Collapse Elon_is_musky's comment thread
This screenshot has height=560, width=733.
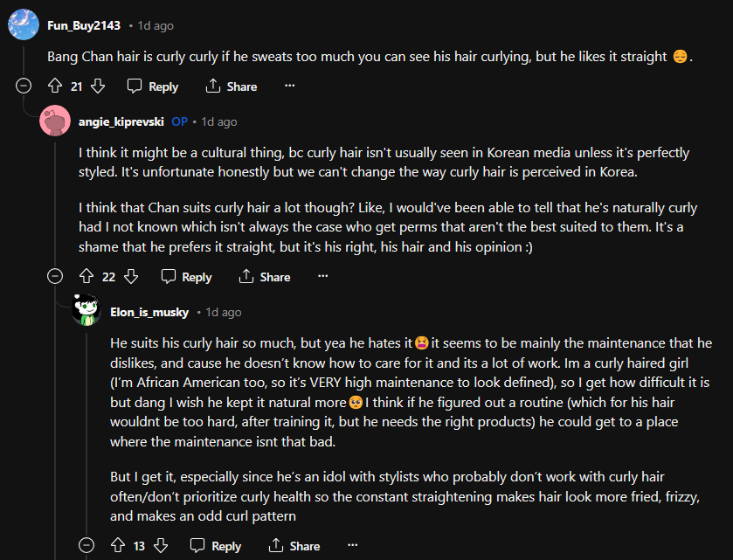(x=86, y=546)
